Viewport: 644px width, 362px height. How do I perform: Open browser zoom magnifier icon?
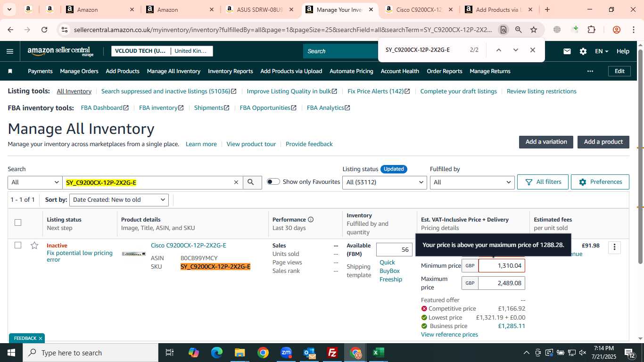tap(519, 30)
